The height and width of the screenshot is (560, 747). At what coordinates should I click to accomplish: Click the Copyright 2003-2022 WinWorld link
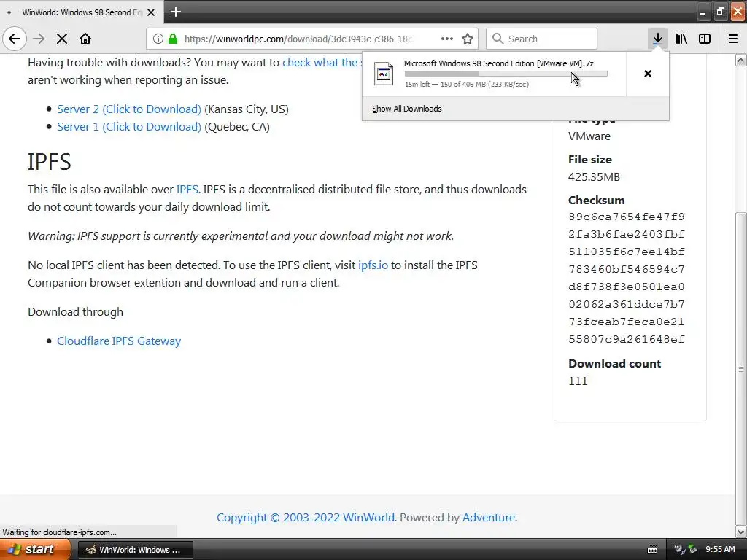[306, 517]
